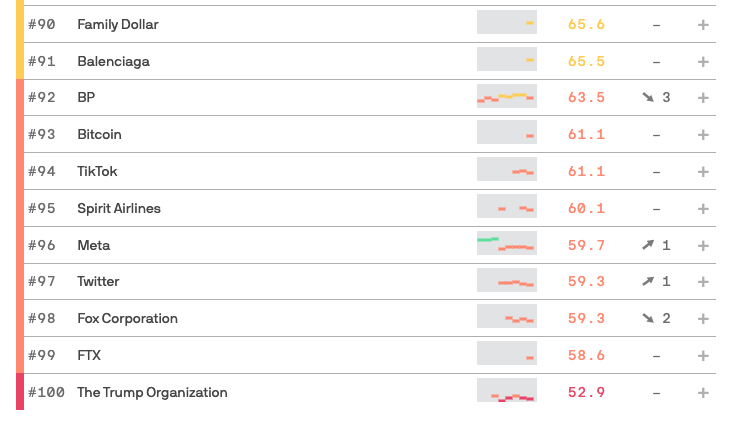Expand the Fox Corporation row plus icon
Screen dimensions: 732x421
[x=703, y=318]
